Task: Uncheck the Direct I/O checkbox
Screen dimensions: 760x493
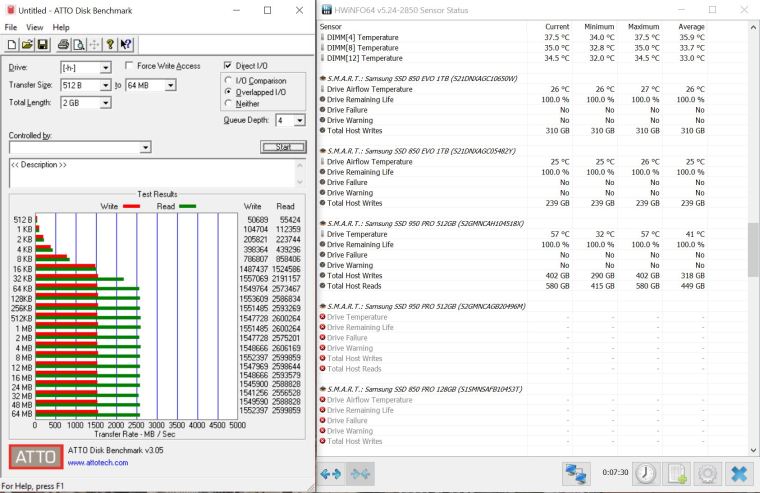Action: coord(228,65)
